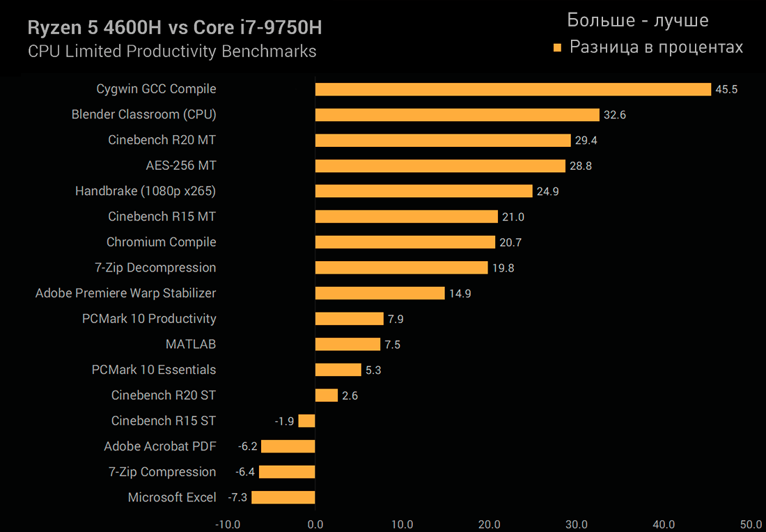This screenshot has width=766, height=532.
Task: Click the 7-Zip Decompression bar
Action: pos(402,267)
